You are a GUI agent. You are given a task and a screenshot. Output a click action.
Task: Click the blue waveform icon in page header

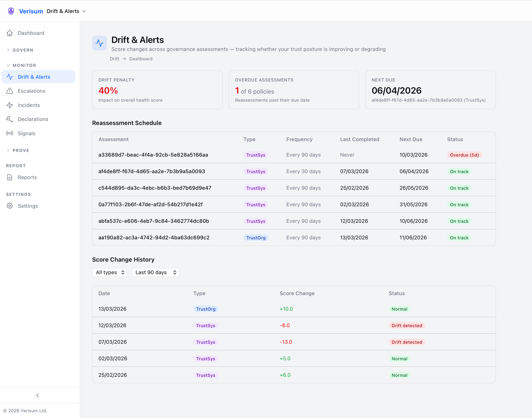99,43
